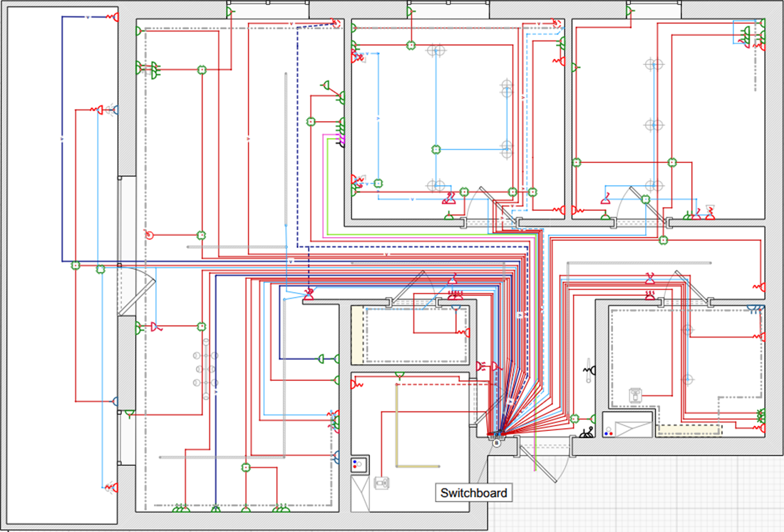
Task: Click the gray appliance symbol in right bathroom
Action: point(635,395)
